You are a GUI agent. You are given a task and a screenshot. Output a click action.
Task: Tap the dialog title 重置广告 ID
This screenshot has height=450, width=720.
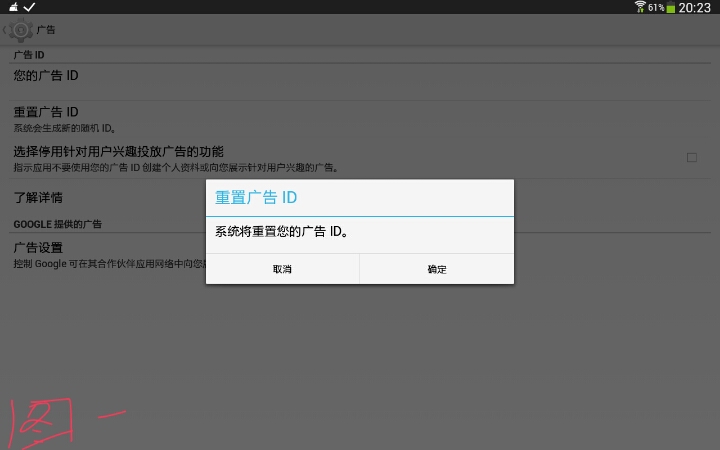[256, 198]
